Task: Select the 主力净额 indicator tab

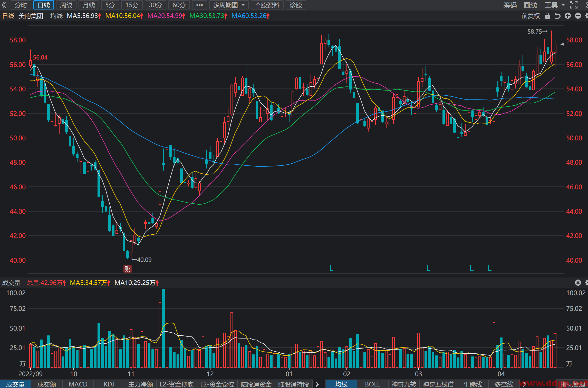Action: [x=141, y=384]
